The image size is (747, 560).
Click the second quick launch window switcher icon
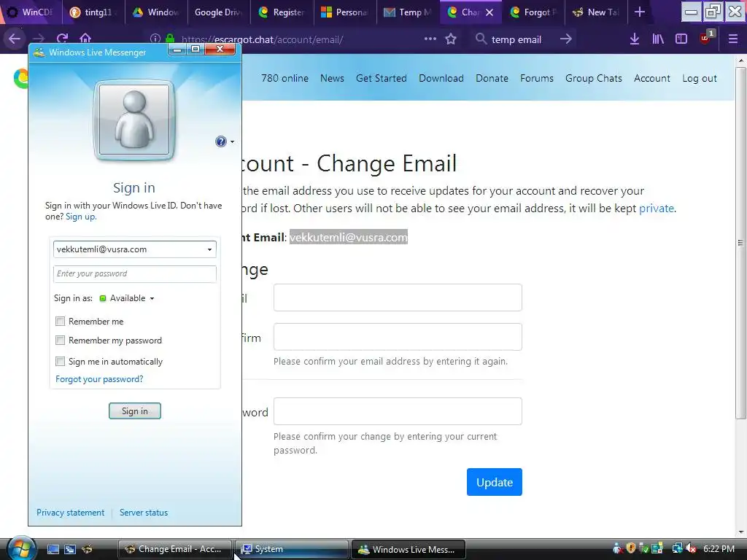tap(70, 549)
